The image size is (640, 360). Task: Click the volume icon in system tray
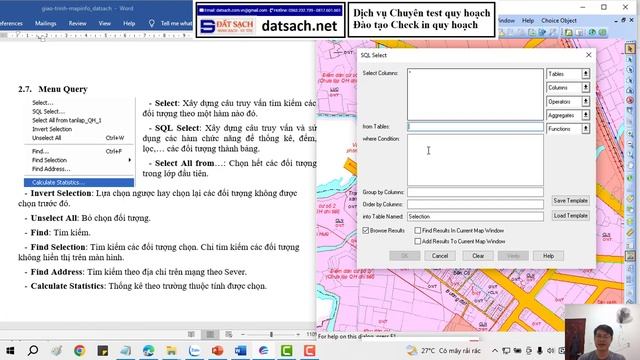click(x=551, y=351)
